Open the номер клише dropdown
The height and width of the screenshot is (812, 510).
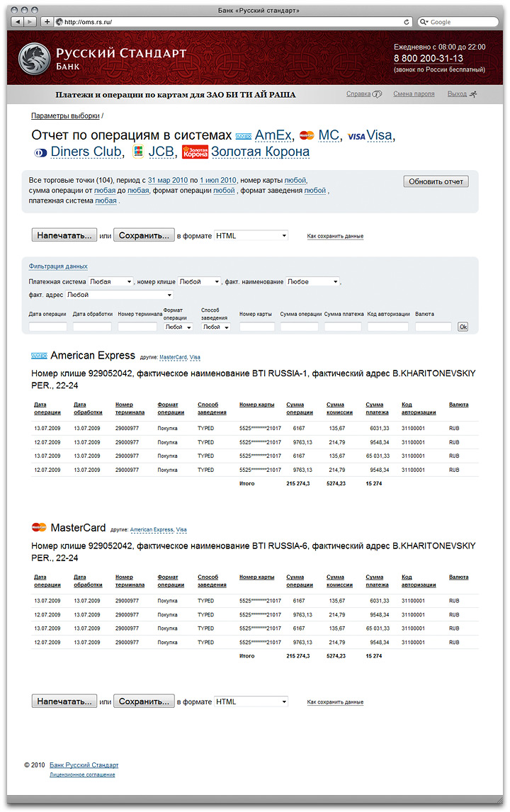(x=199, y=281)
